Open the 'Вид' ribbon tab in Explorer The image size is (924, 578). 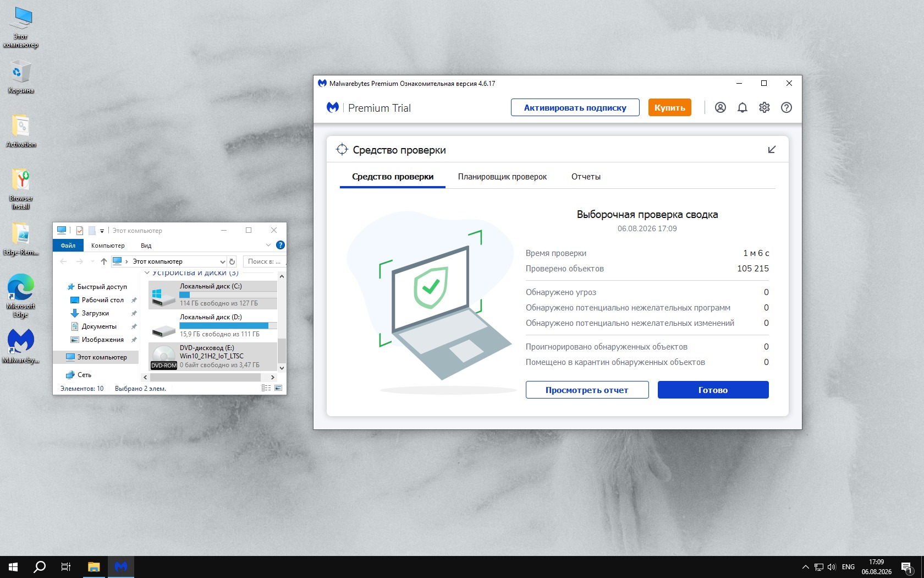click(146, 246)
